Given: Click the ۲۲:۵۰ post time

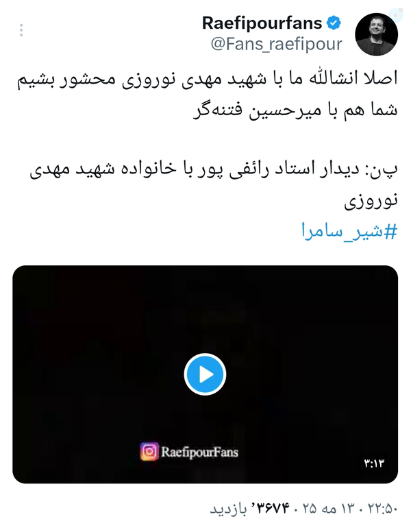Looking at the screenshot, I should coord(382,508).
